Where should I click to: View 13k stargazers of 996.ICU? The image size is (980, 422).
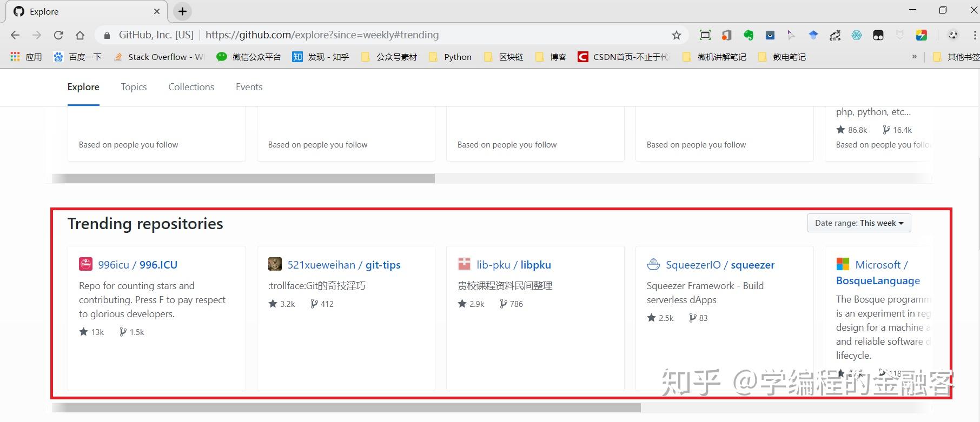coord(91,332)
